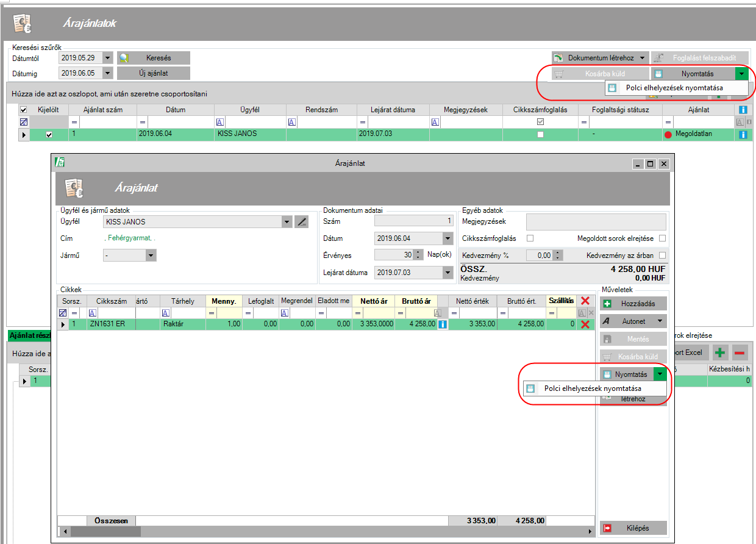Toggle the Kedvezmény az árban checkbox
The image size is (756, 544).
coord(662,256)
